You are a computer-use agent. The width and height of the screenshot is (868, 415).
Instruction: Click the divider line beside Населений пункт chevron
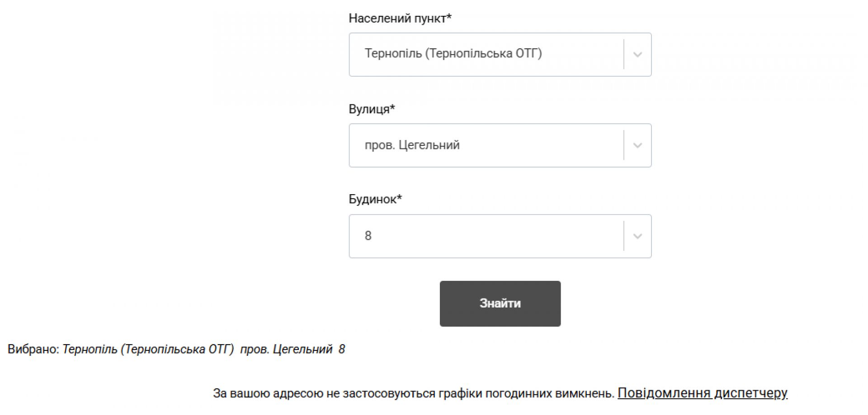624,55
